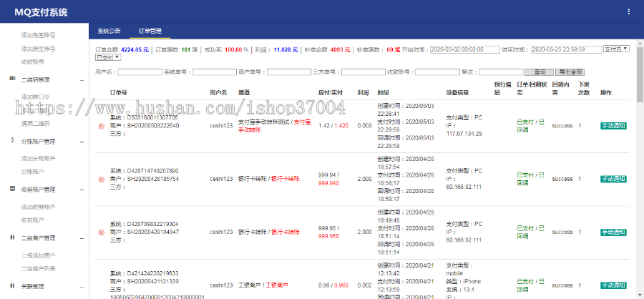Click the QR code management icon

click(x=12, y=79)
